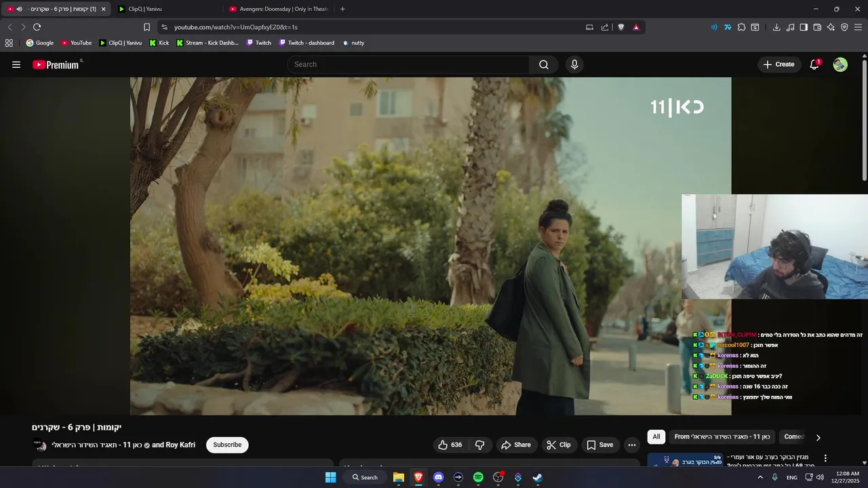The image size is (868, 488).
Task: Open Brave VPN shield icon
Action: [844, 27]
